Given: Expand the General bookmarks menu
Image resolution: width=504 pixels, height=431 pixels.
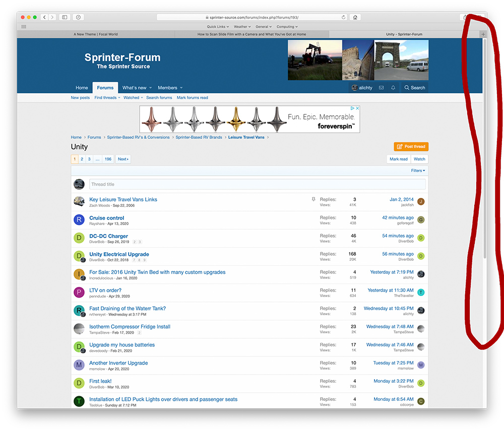Looking at the screenshot, I should tap(264, 27).
